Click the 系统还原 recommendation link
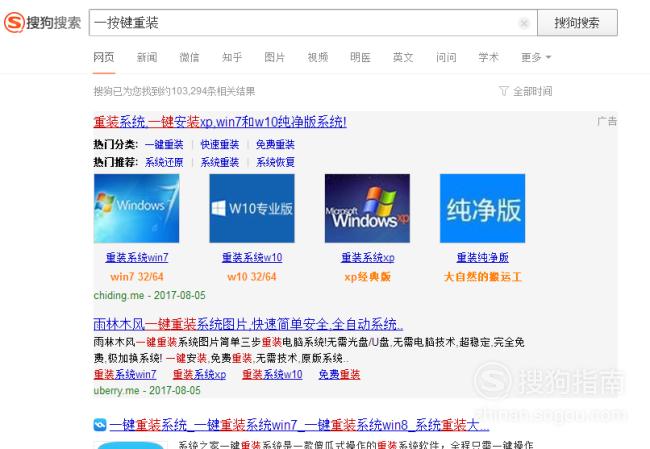650x449 pixels. (x=164, y=162)
